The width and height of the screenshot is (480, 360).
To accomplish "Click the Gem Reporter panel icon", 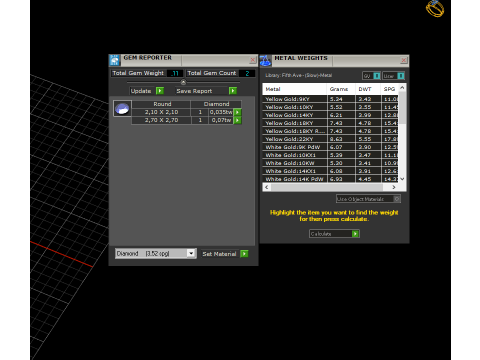I will pyautogui.click(x=114, y=60).
